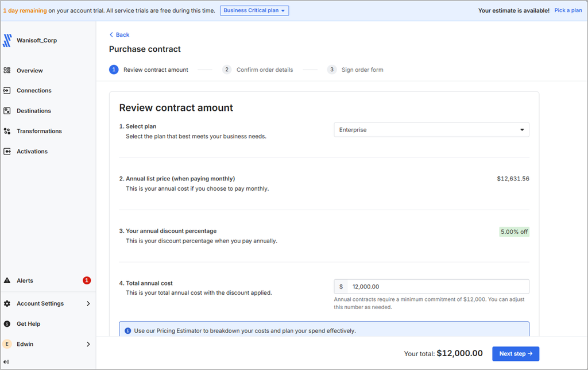The image size is (588, 370).
Task: Click the Pick a plan link
Action: (568, 10)
